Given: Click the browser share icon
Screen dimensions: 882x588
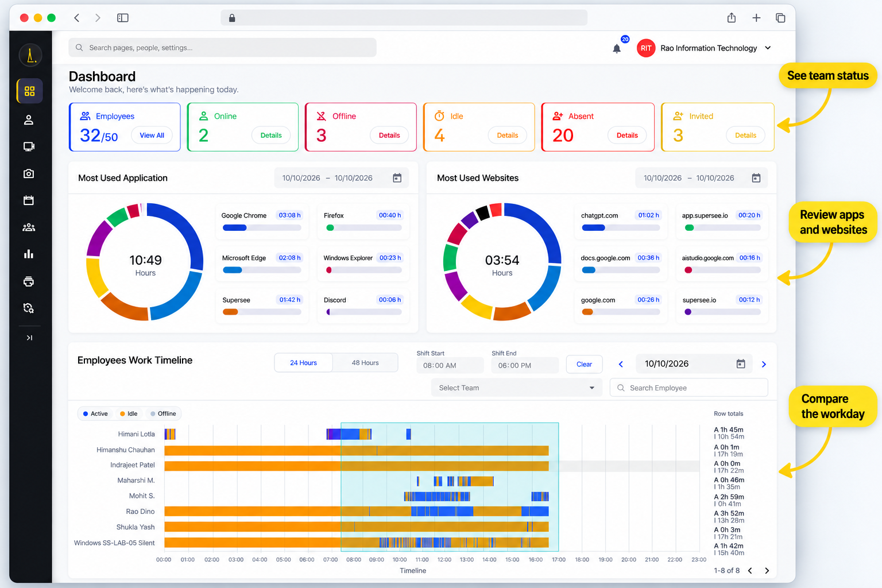Looking at the screenshot, I should (732, 18).
